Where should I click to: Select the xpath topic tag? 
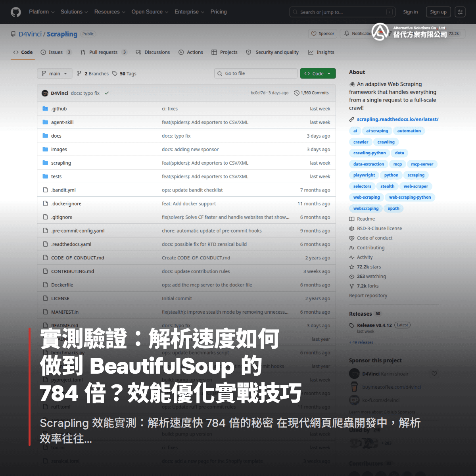pyautogui.click(x=393, y=209)
